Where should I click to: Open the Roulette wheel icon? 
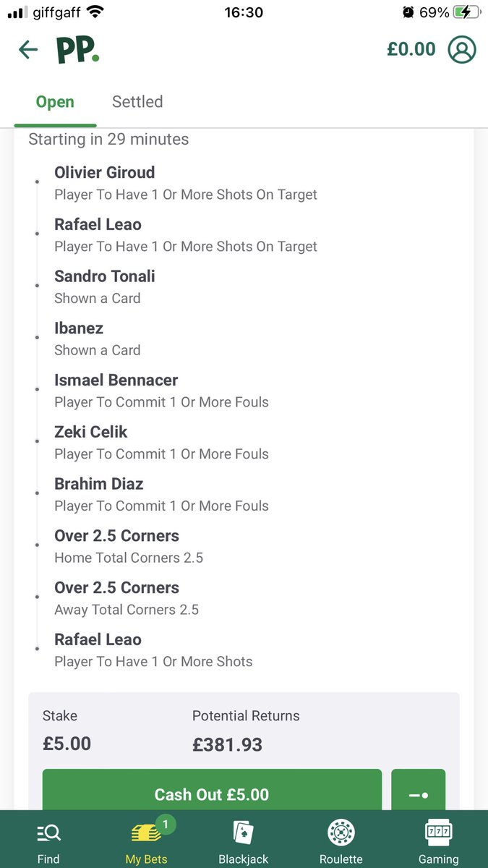click(341, 833)
